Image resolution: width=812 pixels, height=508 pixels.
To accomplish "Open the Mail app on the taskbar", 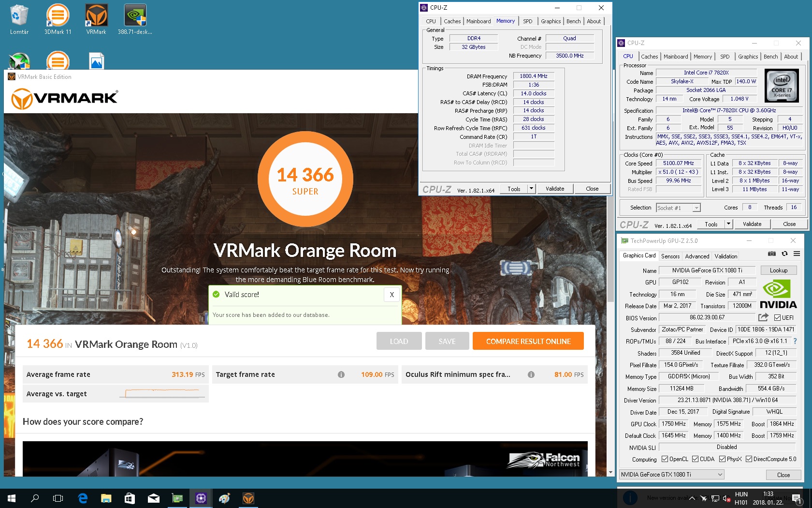I will tap(154, 498).
